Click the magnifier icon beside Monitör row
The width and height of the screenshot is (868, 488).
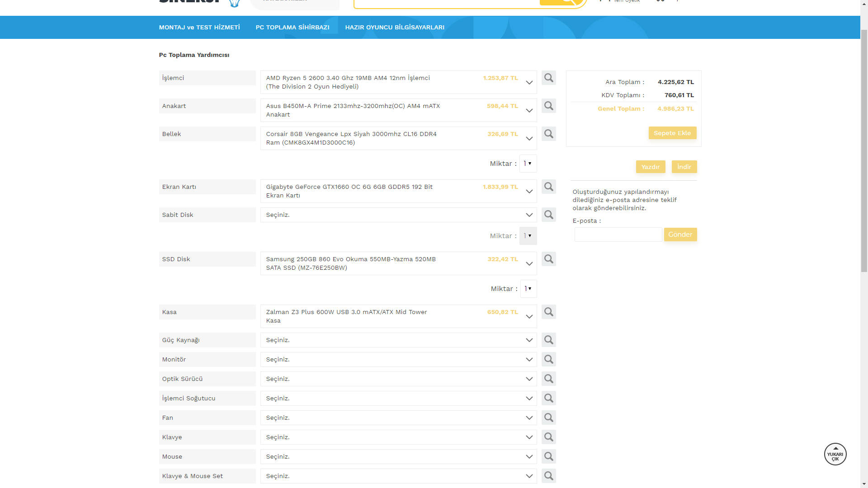pyautogui.click(x=548, y=359)
